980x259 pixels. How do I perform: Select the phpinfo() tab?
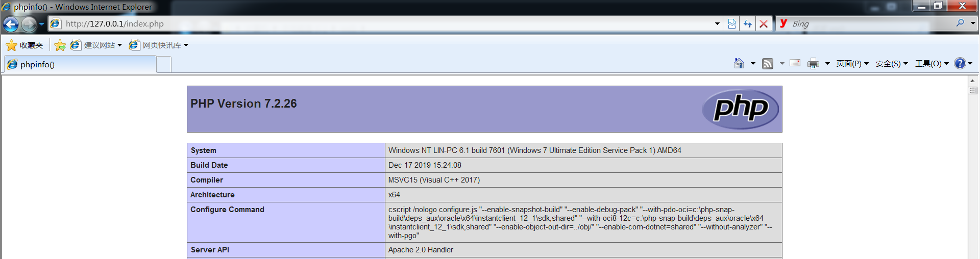coord(80,64)
